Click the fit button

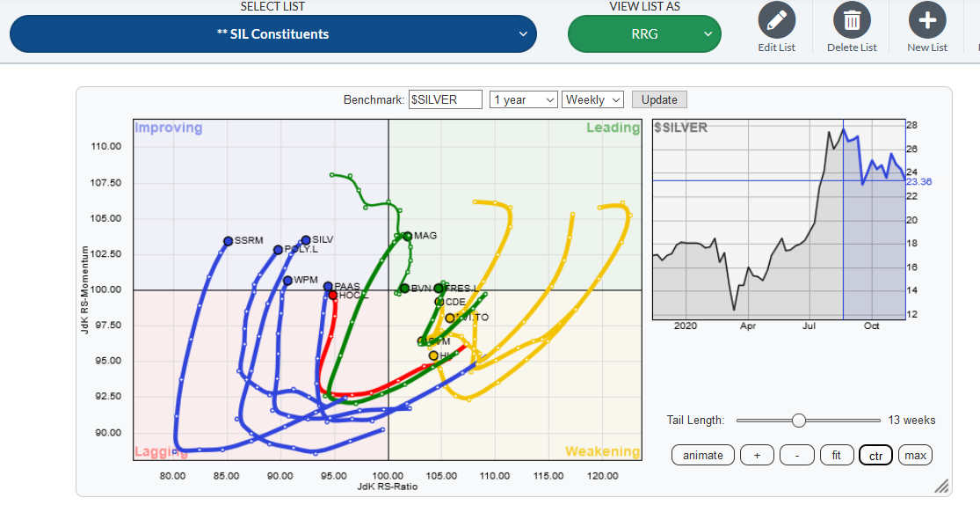pyautogui.click(x=837, y=455)
